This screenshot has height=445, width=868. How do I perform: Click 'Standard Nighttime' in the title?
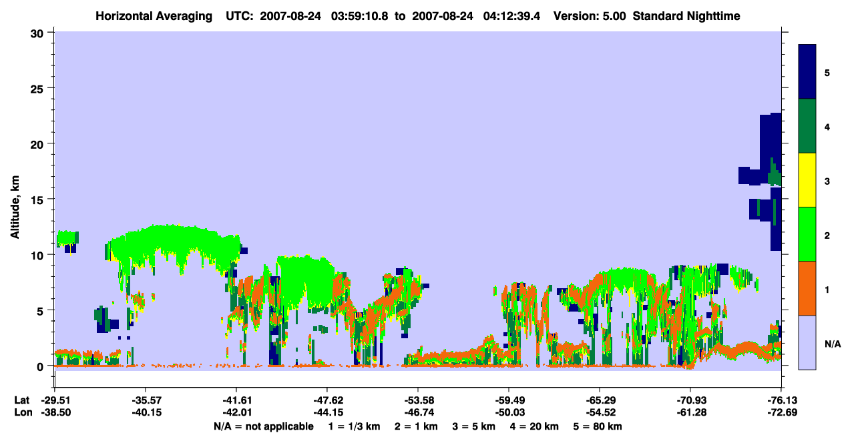tap(686, 16)
